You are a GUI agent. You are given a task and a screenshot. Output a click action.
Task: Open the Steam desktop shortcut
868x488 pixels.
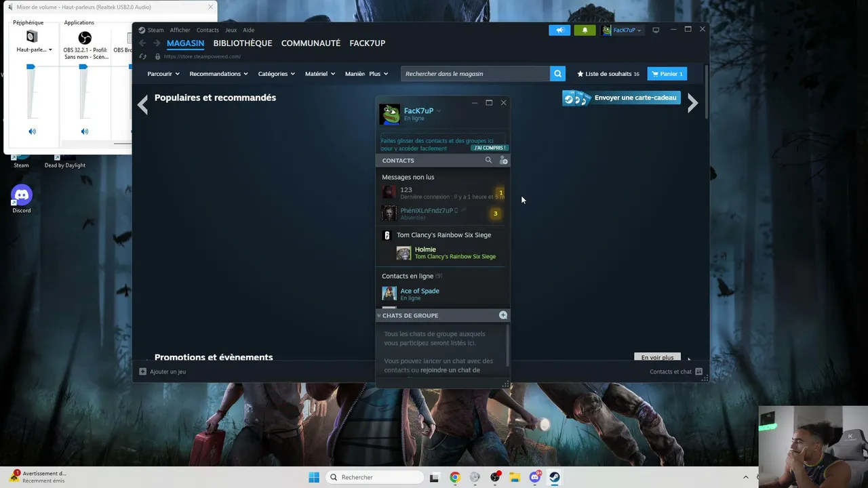[21, 161]
